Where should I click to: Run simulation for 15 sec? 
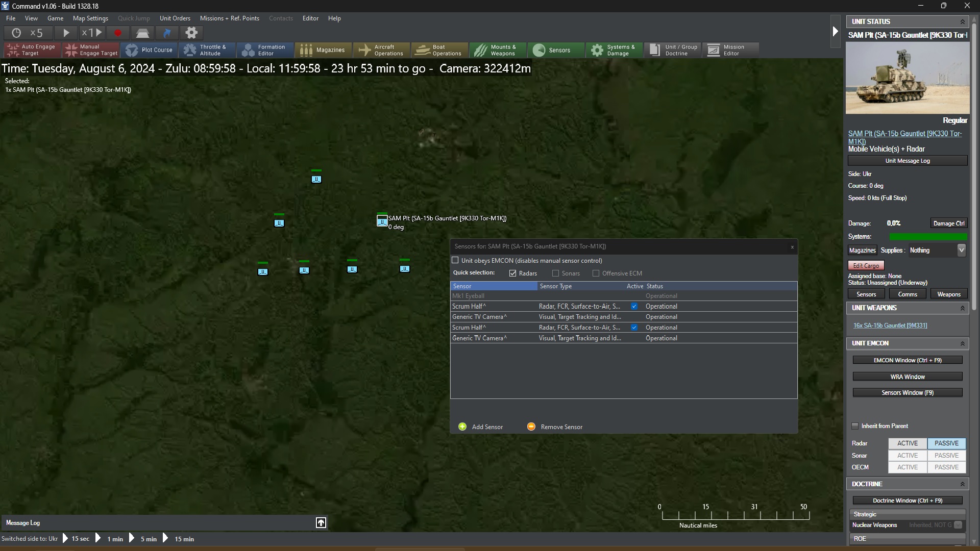[76, 539]
